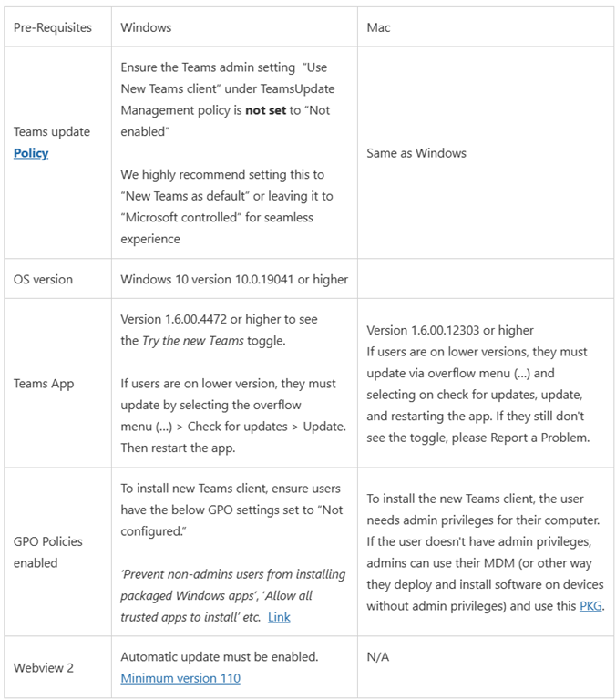
Task: Open the PKG download link
Action: 590,606
